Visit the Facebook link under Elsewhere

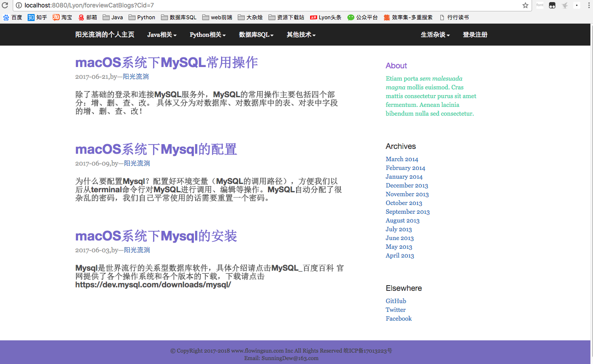399,318
